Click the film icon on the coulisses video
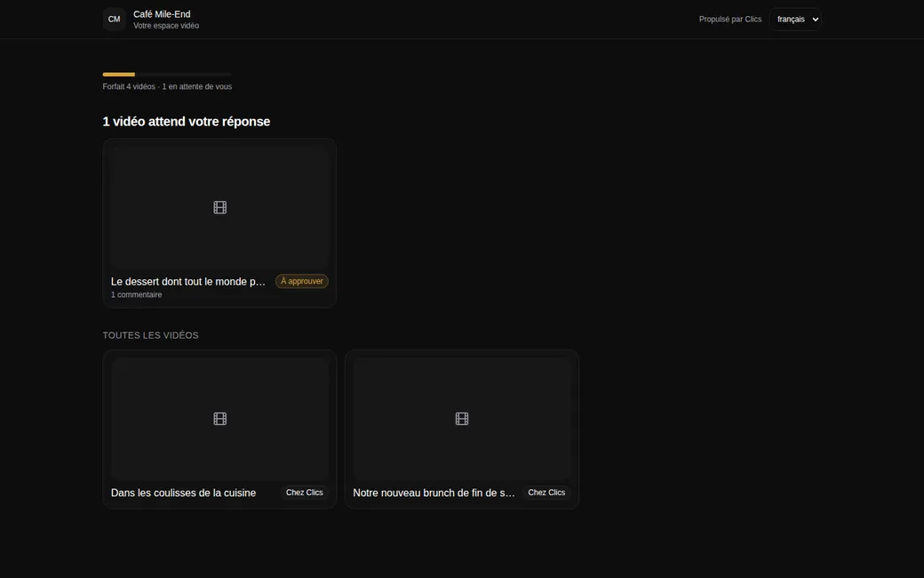Screen dimensions: 924x578 tap(219, 419)
